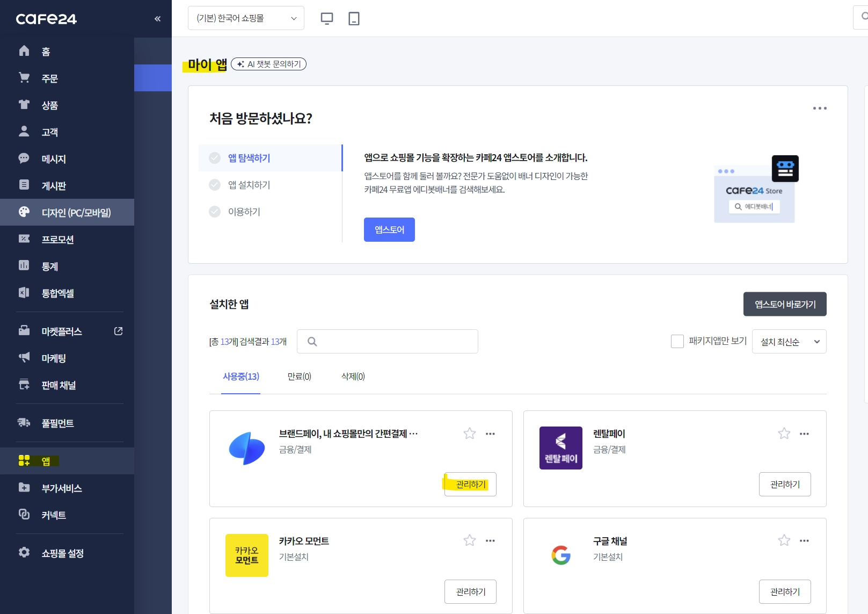The width and height of the screenshot is (868, 614).
Task: Open the 디자인 palette icon
Action: tap(24, 212)
